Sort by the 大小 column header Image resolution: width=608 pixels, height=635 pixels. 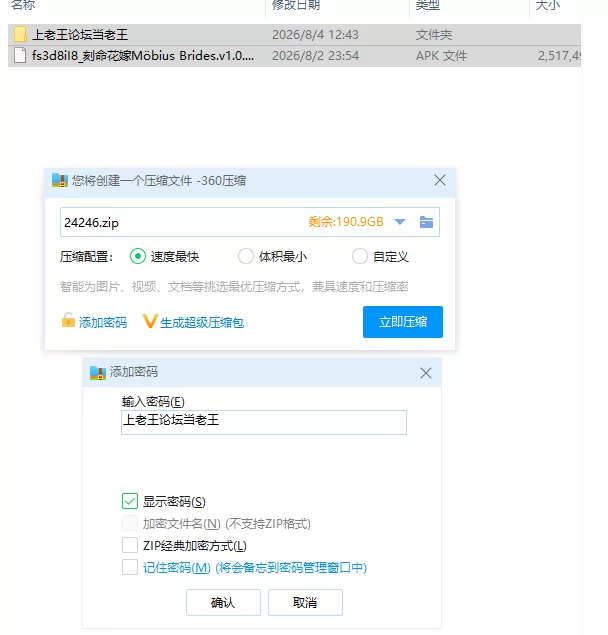click(548, 5)
